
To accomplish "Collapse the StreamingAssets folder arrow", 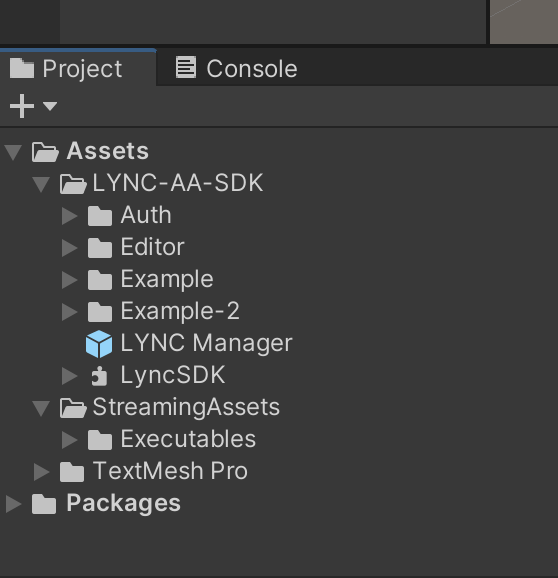I will click(41, 408).
